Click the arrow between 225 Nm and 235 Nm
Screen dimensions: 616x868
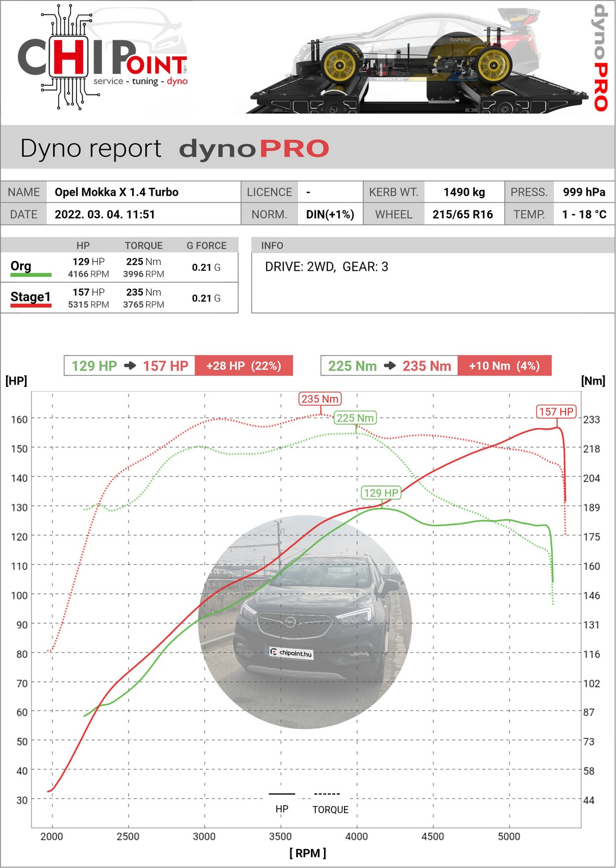click(390, 366)
